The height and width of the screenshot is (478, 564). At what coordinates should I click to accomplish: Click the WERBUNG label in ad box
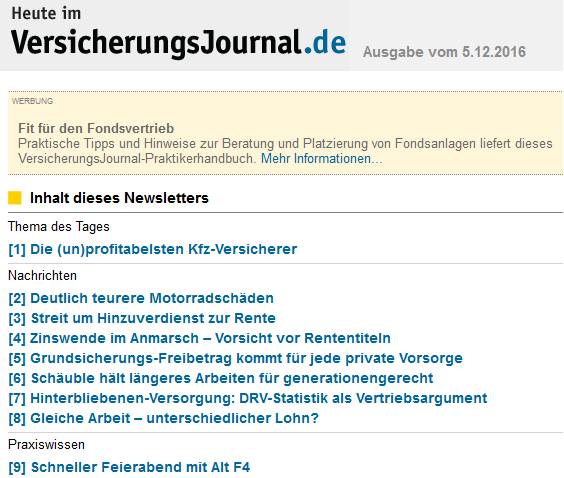click(x=32, y=101)
